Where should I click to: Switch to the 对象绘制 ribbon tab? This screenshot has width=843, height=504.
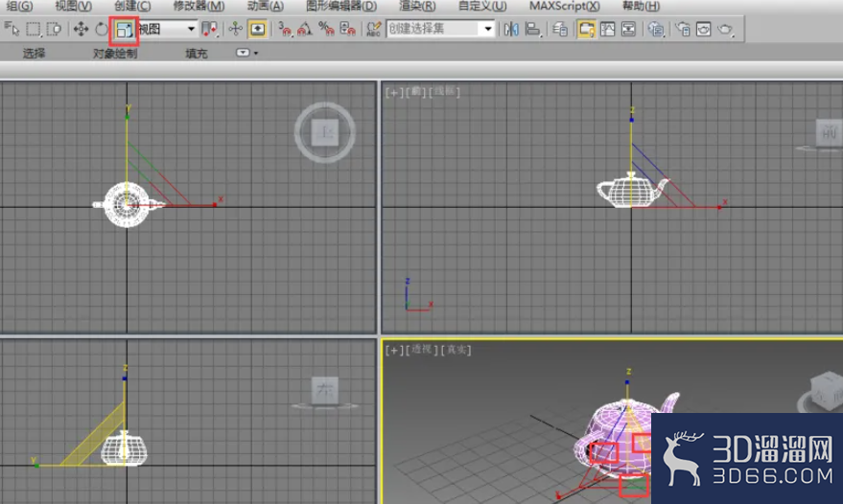115,54
